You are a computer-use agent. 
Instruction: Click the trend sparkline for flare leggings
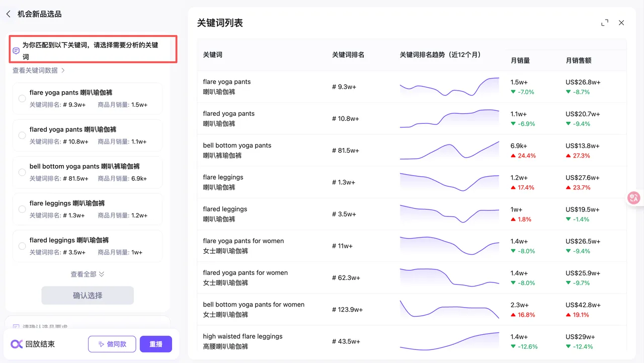tap(449, 182)
